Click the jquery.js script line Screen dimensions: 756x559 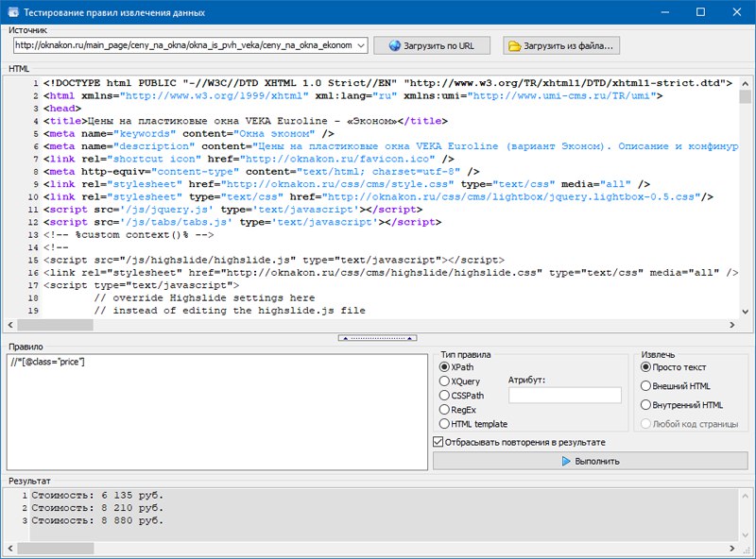(x=232, y=210)
